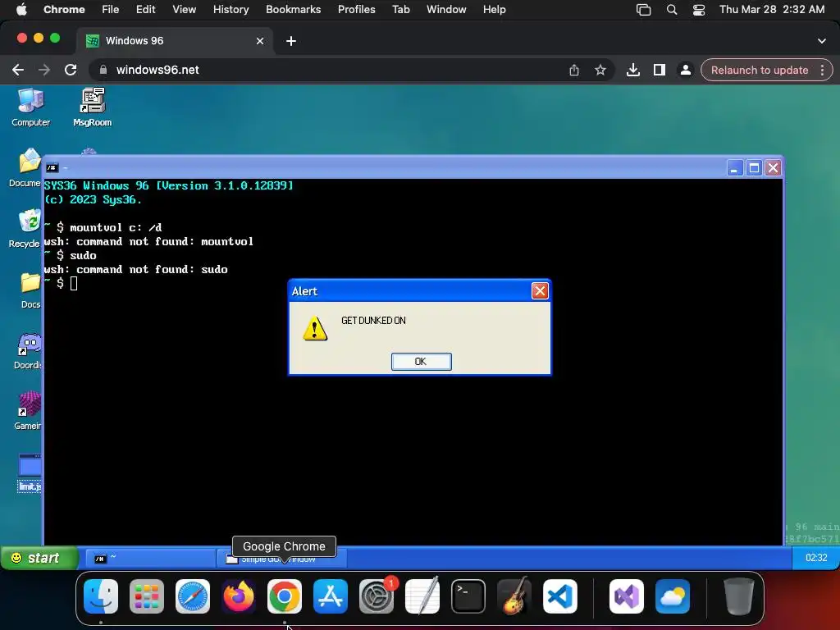Click Relaunch to update

point(759,70)
